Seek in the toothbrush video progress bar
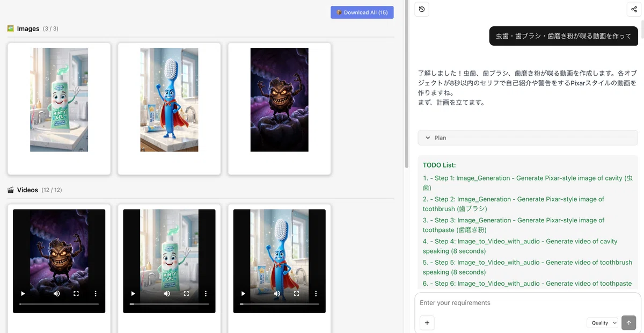Image resolution: width=644 pixels, height=333 pixels. pyautogui.click(x=280, y=304)
